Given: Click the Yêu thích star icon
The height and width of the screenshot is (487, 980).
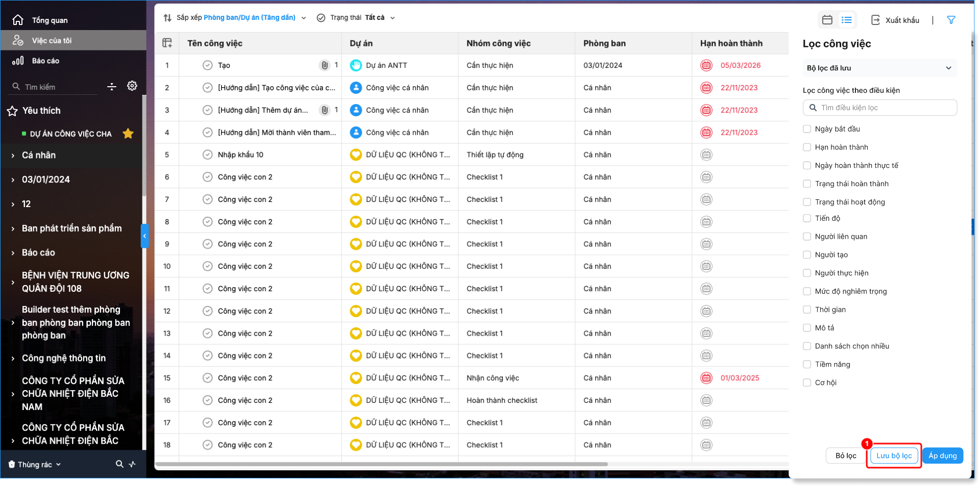Looking at the screenshot, I should (12, 111).
